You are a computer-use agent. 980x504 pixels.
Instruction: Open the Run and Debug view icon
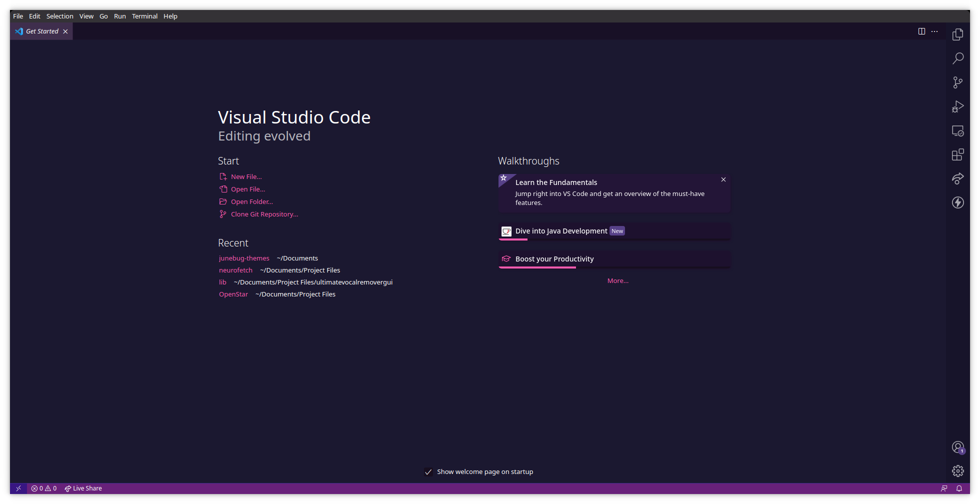[957, 106]
